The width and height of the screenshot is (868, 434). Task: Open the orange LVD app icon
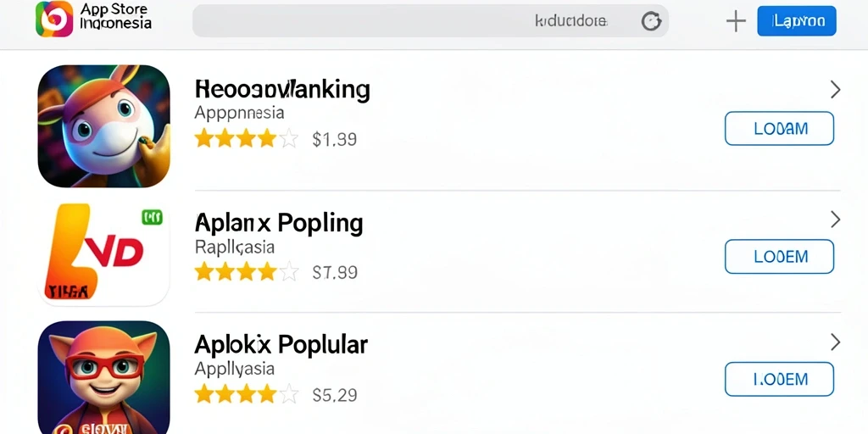[103, 254]
